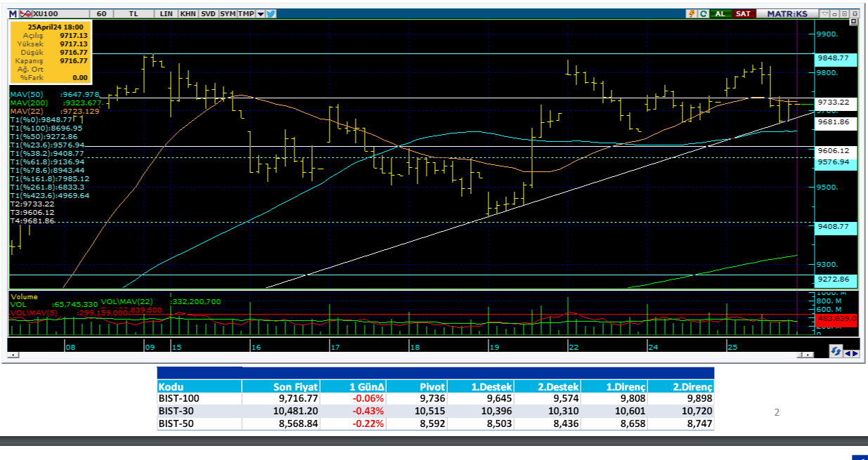Viewport: 868px width, 460px height.
Task: Open the 60 period interval selector
Action: [102, 13]
